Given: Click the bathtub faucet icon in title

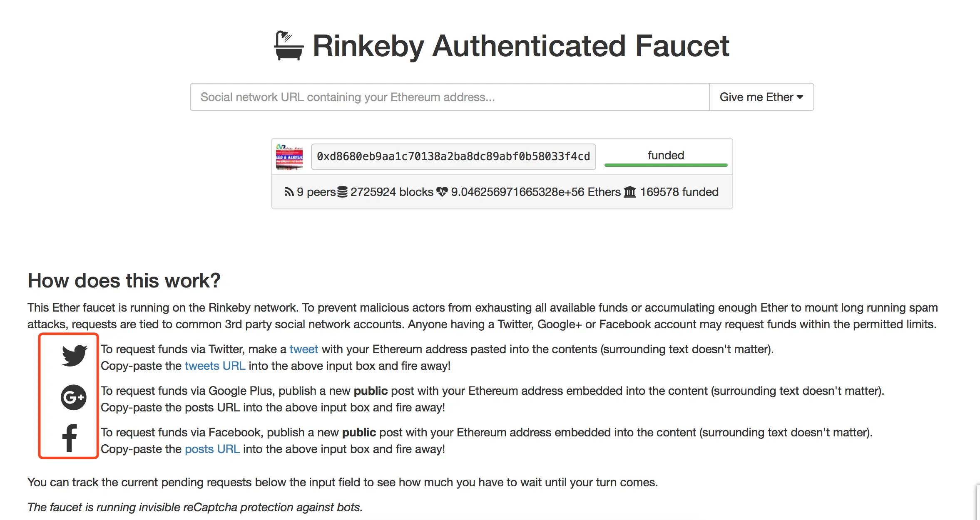Looking at the screenshot, I should coord(288,46).
